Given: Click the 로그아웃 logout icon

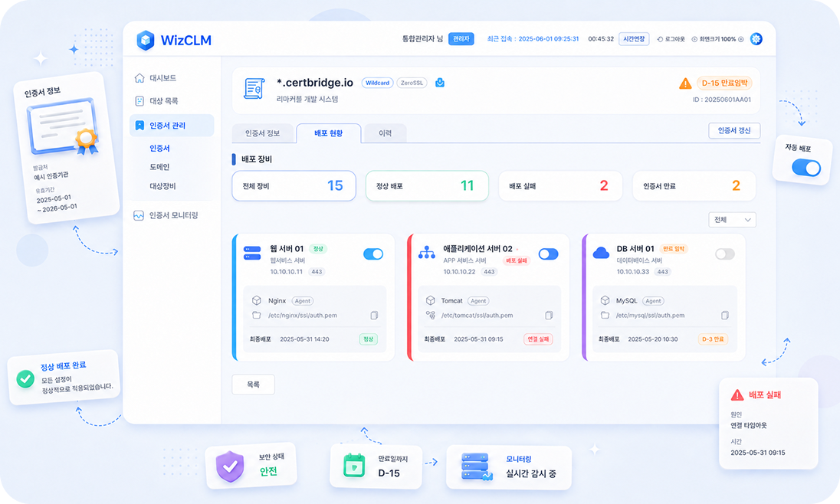Looking at the screenshot, I should [x=660, y=39].
